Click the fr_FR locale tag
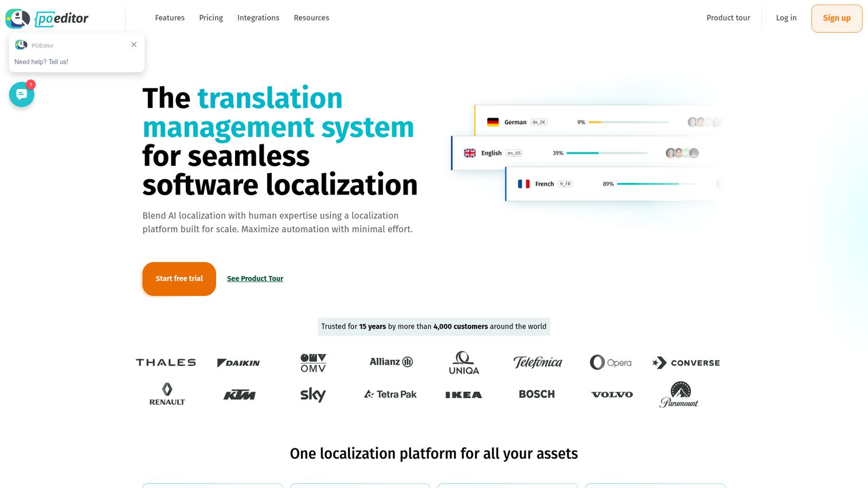 coord(565,184)
